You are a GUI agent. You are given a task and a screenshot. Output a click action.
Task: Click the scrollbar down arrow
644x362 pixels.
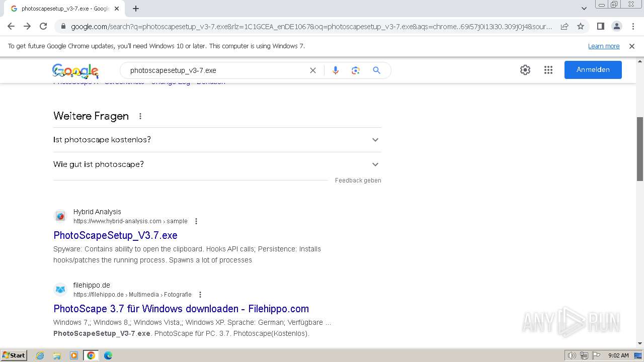pyautogui.click(x=640, y=343)
